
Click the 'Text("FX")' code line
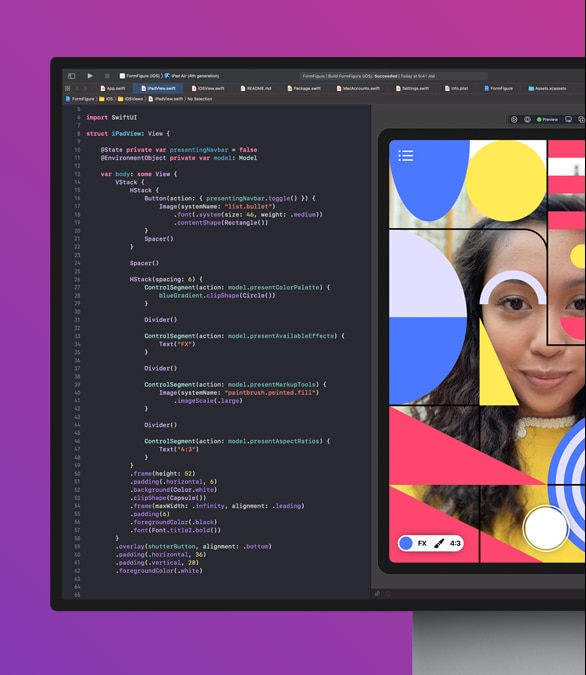[177, 344]
